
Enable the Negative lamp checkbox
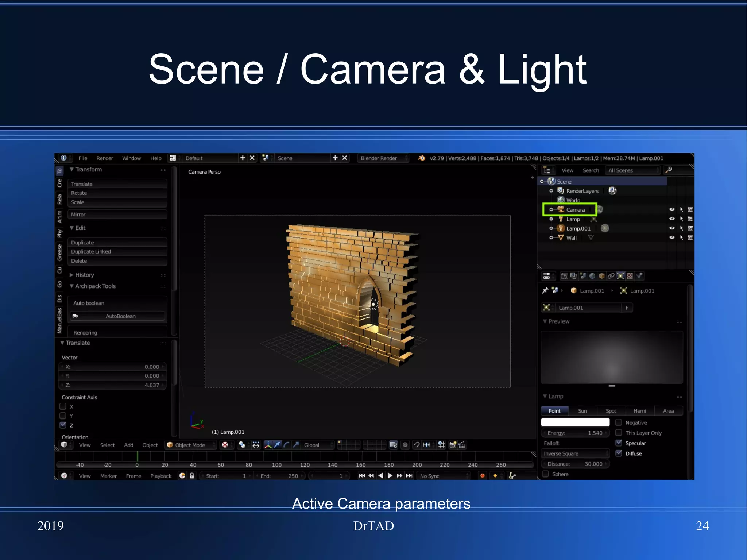[619, 422]
